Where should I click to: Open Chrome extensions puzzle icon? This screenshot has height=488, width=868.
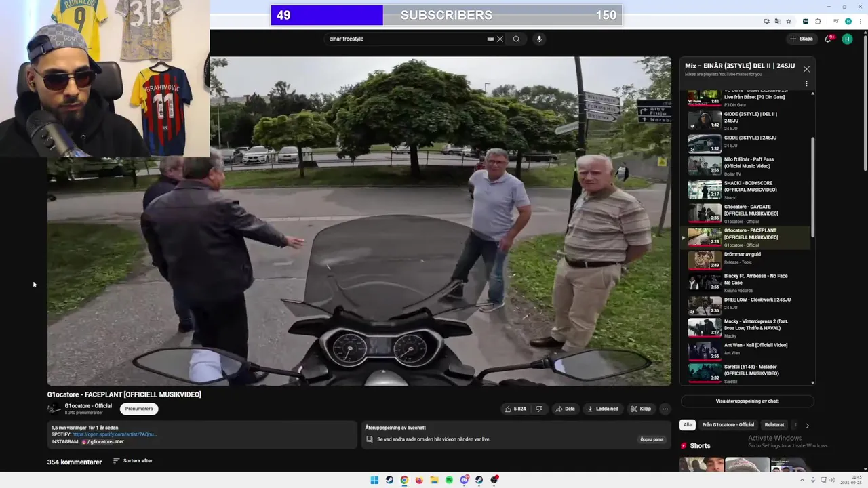818,21
